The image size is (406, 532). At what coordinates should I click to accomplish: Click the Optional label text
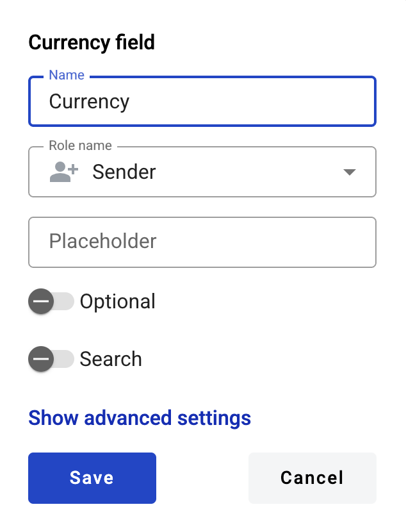[118, 301]
